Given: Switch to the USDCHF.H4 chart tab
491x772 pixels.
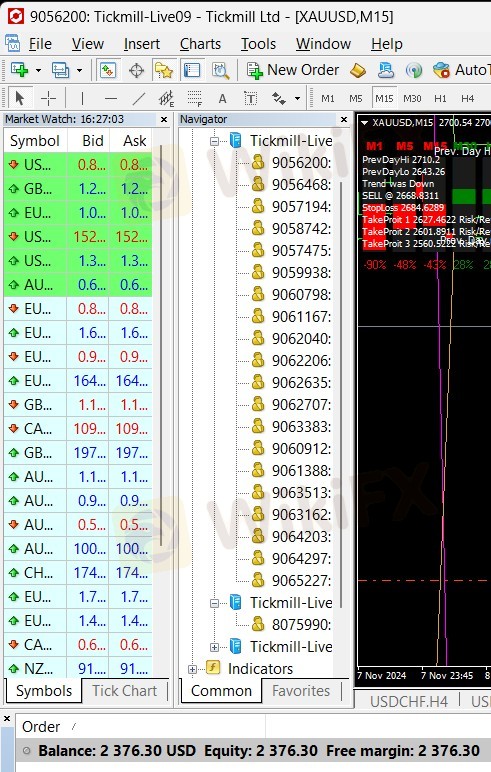Looking at the screenshot, I should [x=409, y=701].
